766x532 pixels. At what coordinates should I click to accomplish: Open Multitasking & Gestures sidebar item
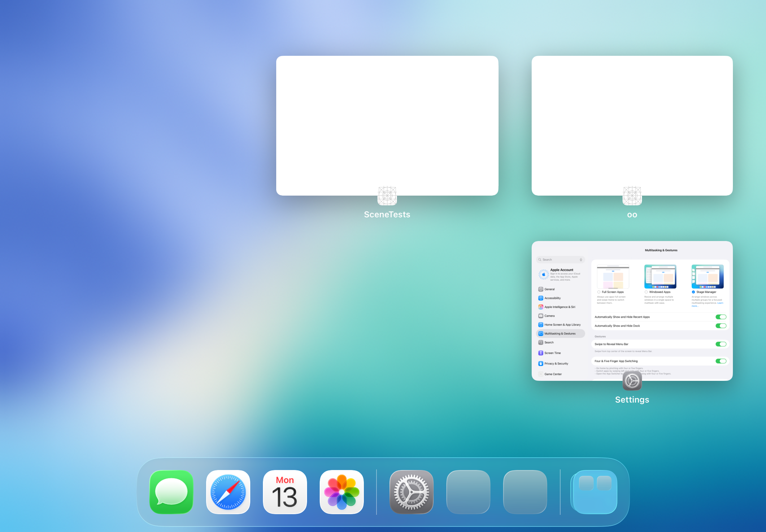tap(560, 333)
